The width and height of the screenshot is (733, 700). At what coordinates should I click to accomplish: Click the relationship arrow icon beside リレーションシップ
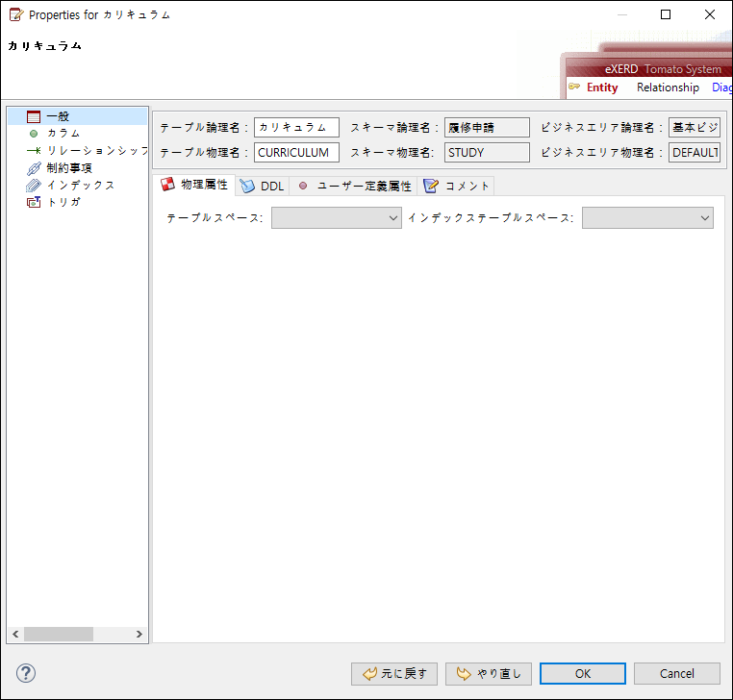pyautogui.click(x=34, y=150)
